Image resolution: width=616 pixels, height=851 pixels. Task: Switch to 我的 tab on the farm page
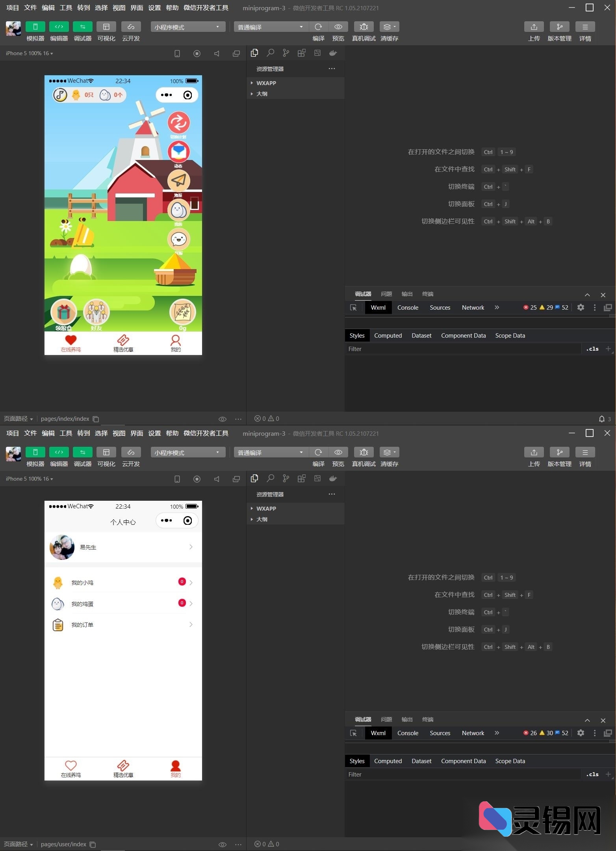[176, 343]
